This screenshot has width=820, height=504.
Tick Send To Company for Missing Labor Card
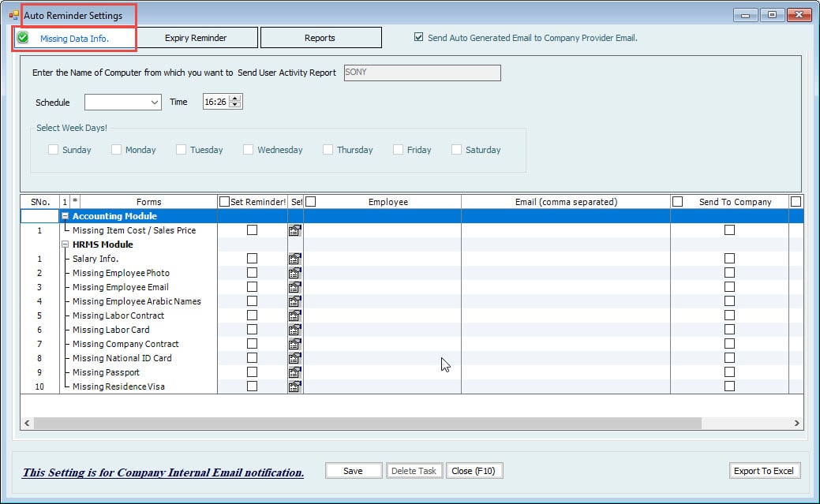pyautogui.click(x=729, y=330)
